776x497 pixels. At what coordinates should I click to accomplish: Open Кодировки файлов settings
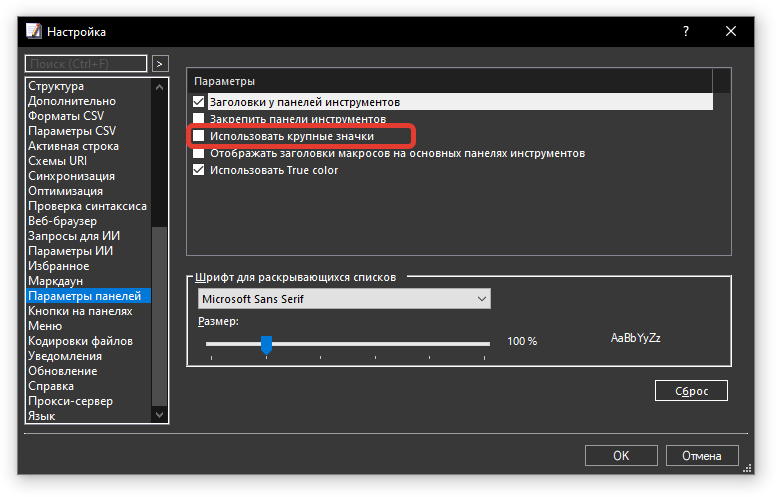click(89, 341)
